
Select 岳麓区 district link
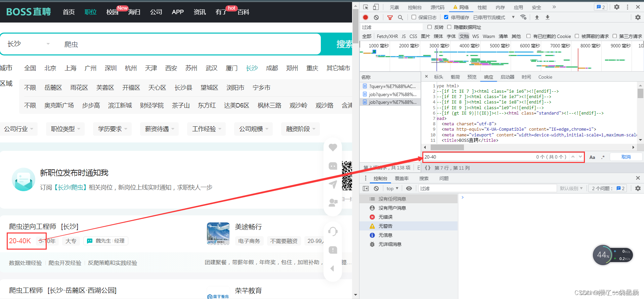53,88
